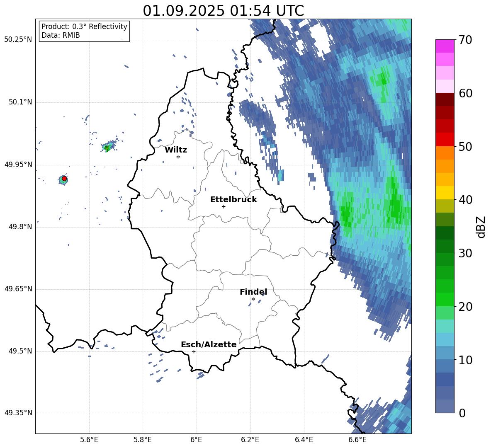This screenshot has width=491, height=448.
Task: Click the Ettelbruck cross marker
Action: [x=224, y=206]
